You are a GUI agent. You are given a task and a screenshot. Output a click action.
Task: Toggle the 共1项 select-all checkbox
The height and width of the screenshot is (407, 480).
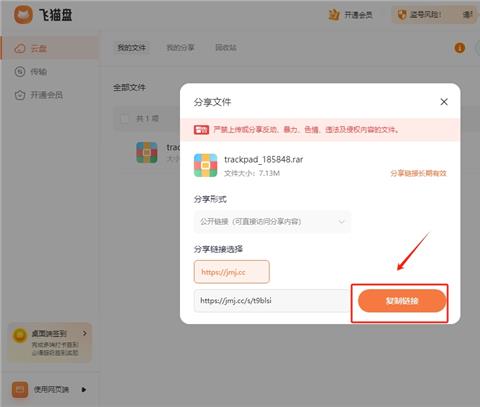(124, 119)
